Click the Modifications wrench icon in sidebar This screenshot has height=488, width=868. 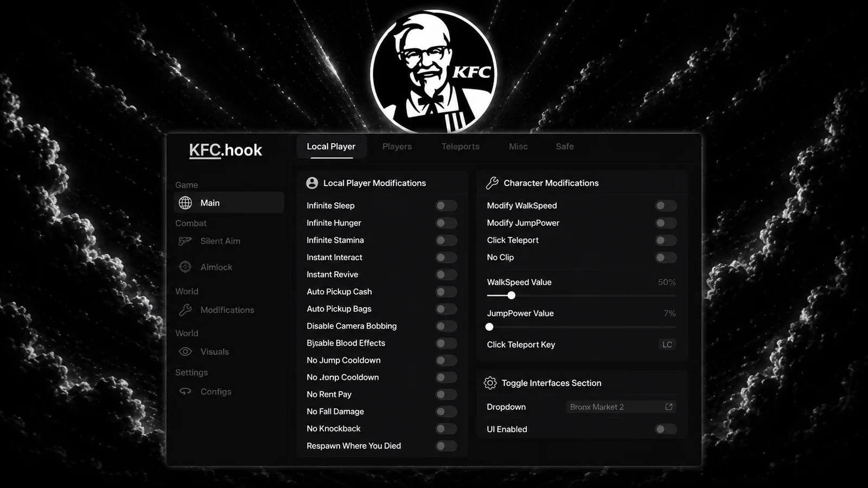[x=185, y=310]
